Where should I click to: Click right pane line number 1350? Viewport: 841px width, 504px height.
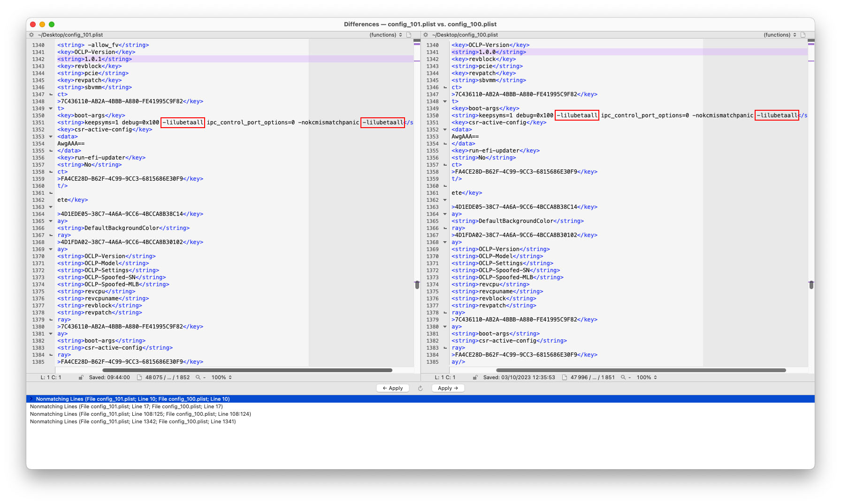(433, 115)
